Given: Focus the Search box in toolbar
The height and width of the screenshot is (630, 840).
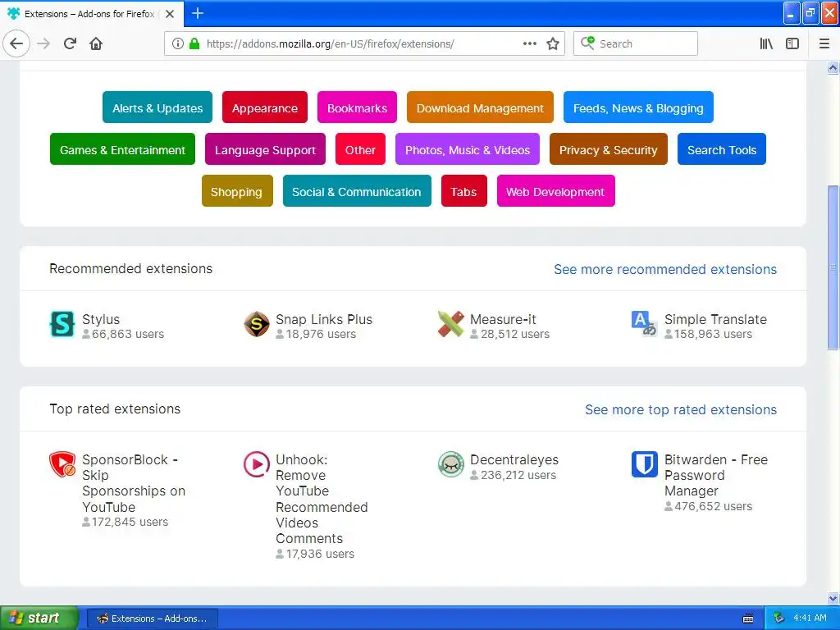Looking at the screenshot, I should coord(636,43).
